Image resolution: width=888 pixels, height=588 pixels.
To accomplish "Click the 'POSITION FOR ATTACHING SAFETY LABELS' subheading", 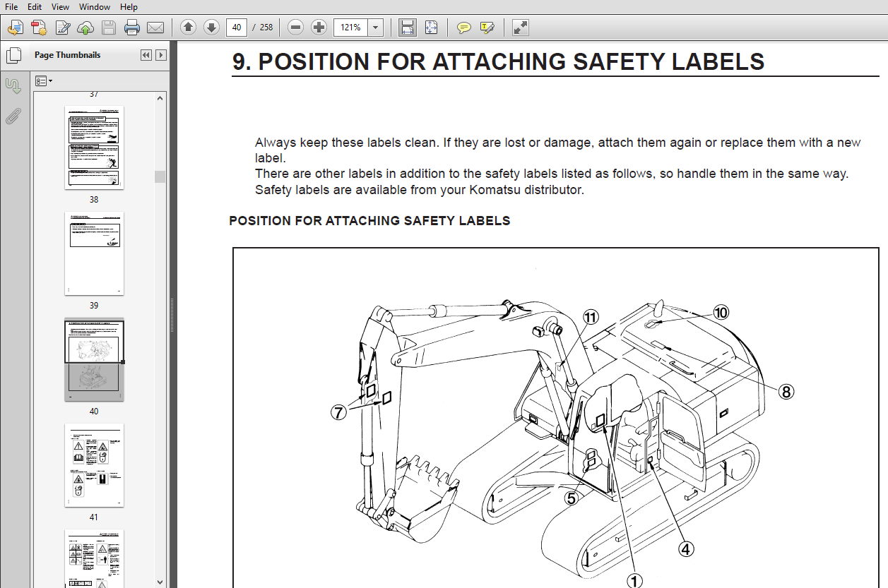I will (x=369, y=221).
